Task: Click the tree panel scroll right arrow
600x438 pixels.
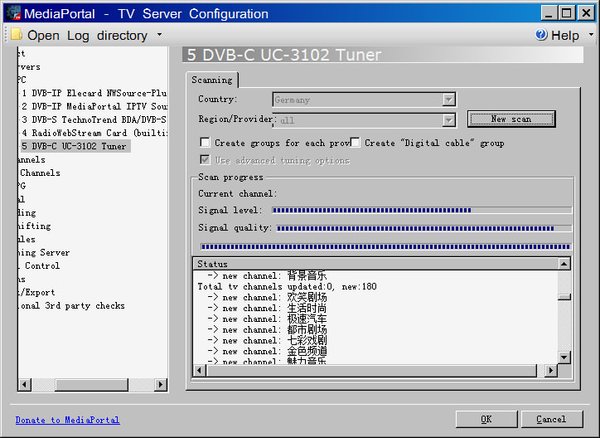Action: [x=161, y=384]
